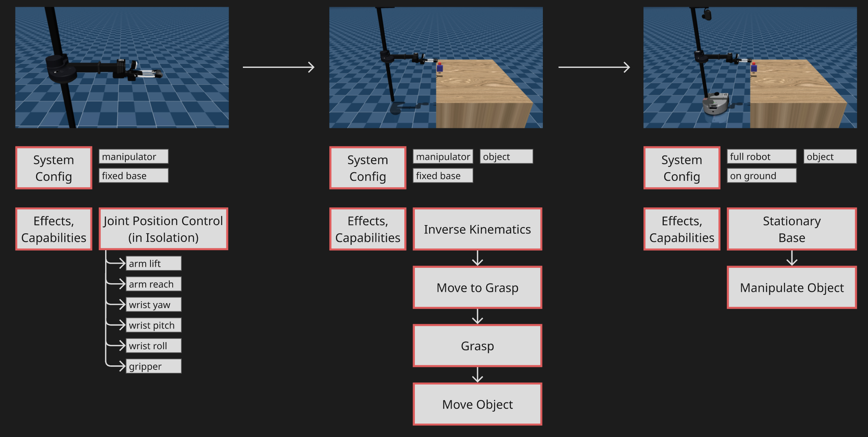Click the wrist roll label
Viewport: 868px width, 437px height.
pos(153,345)
